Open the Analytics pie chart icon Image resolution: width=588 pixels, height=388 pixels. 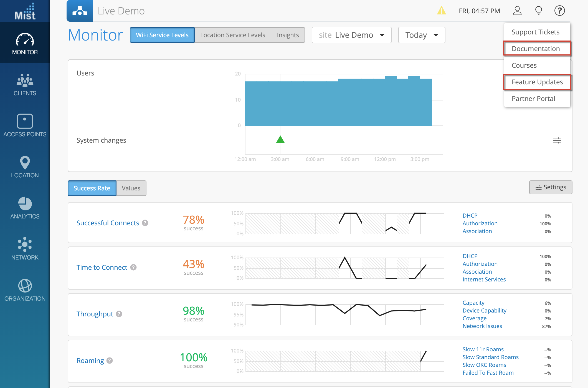pyautogui.click(x=25, y=204)
